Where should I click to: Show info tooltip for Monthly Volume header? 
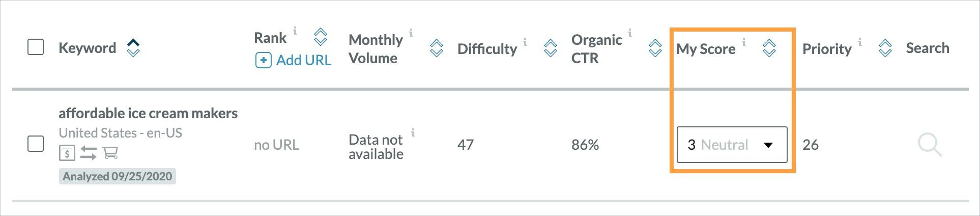click(411, 33)
